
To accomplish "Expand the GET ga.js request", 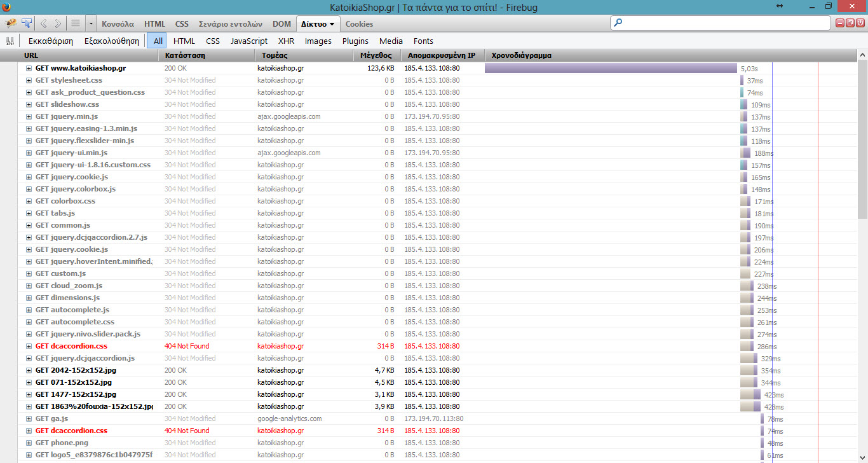I will [x=29, y=418].
